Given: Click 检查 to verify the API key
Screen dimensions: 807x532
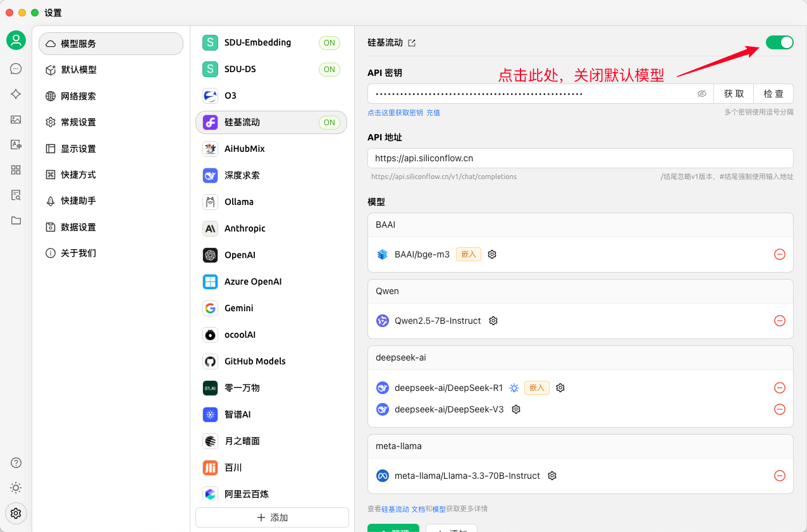Looking at the screenshot, I should (x=773, y=94).
